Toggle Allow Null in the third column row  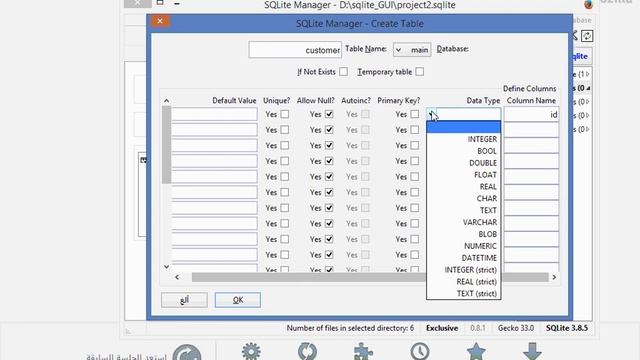[x=329, y=145]
